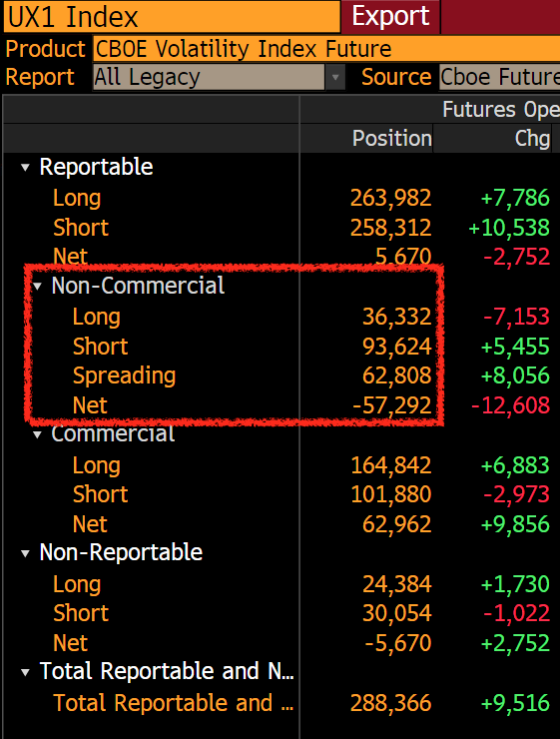Collapse the Commercial section triangle

click(37, 435)
